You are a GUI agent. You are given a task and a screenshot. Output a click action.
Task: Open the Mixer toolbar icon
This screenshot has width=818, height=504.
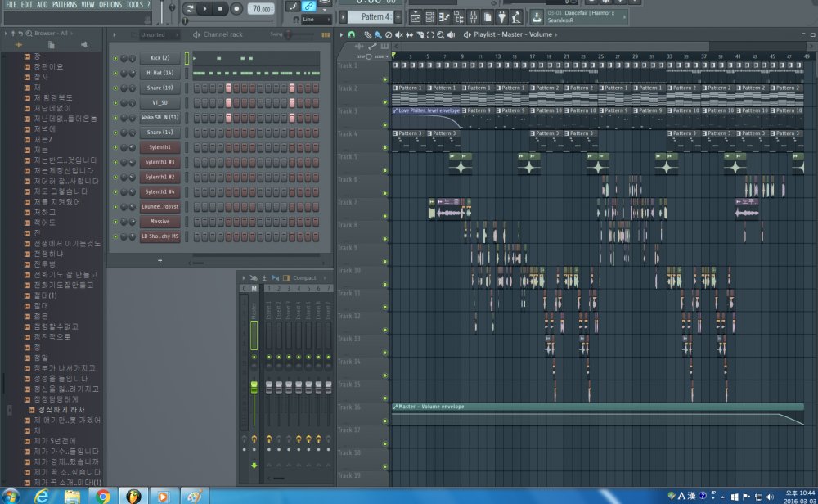(x=473, y=18)
